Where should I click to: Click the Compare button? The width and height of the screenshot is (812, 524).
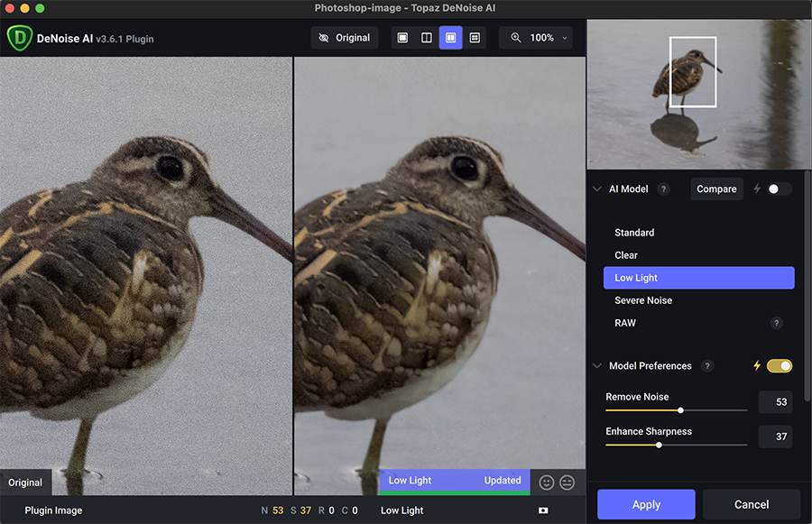[716, 189]
